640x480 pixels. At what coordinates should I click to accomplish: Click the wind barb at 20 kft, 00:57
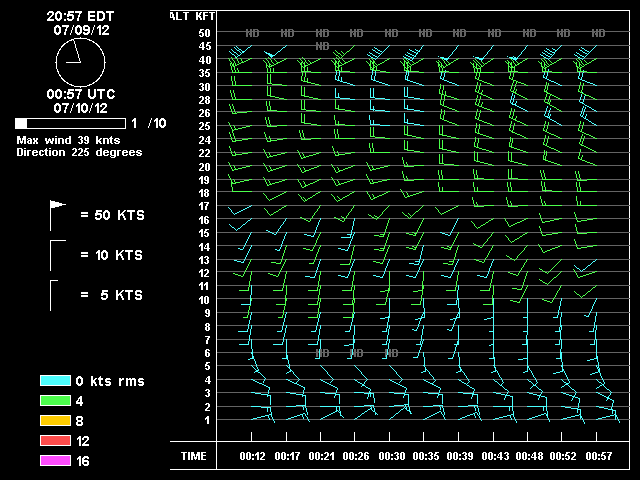click(x=587, y=160)
